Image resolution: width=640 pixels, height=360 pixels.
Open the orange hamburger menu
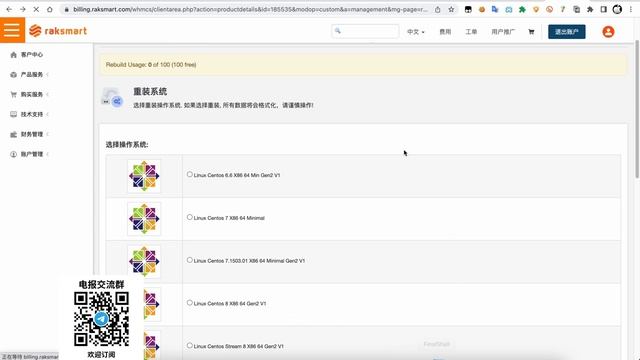(12, 30)
